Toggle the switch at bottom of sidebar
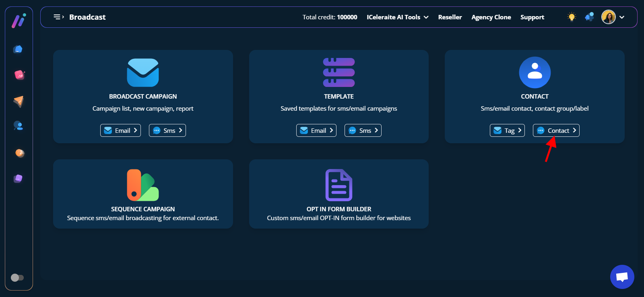Screen dimensions: 644x297 tap(17, 278)
